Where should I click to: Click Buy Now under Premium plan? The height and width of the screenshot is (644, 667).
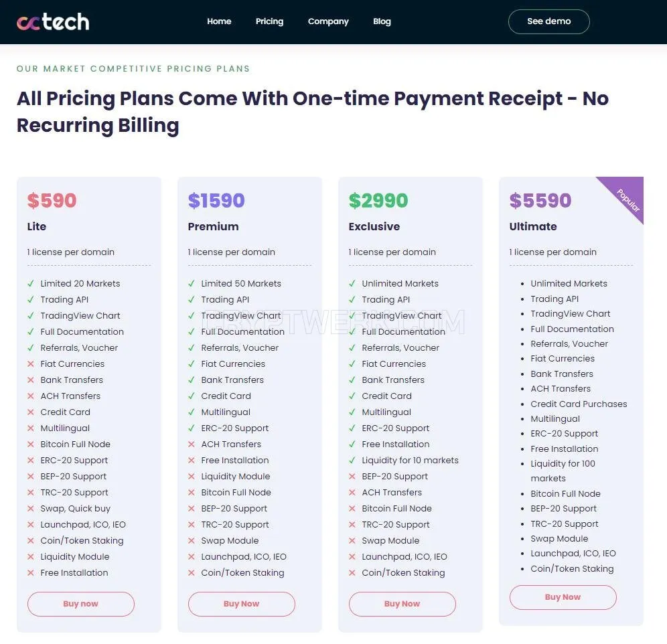(x=242, y=604)
